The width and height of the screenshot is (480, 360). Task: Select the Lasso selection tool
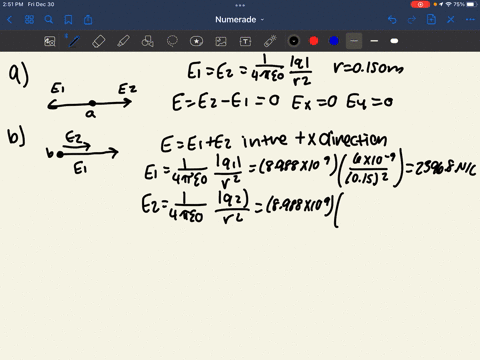172,41
